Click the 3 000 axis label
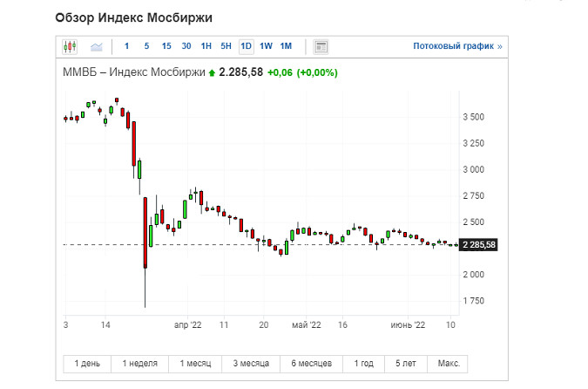Screen dimensions: 588x389 (473, 170)
